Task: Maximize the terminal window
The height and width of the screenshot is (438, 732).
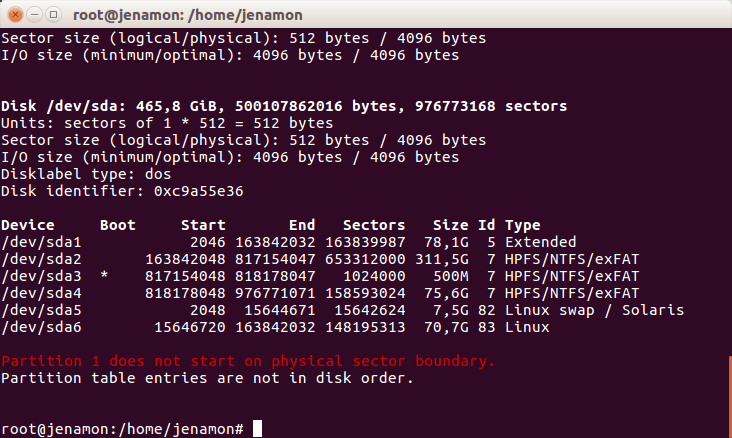Action: [52, 13]
